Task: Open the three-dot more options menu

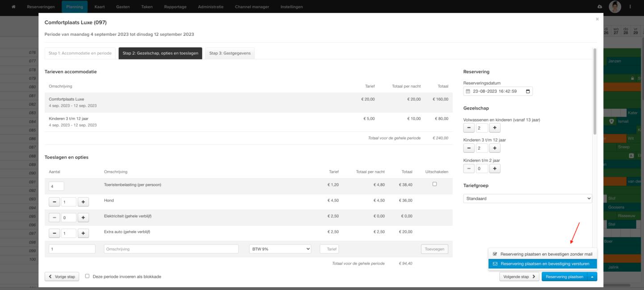Action: [630, 7]
